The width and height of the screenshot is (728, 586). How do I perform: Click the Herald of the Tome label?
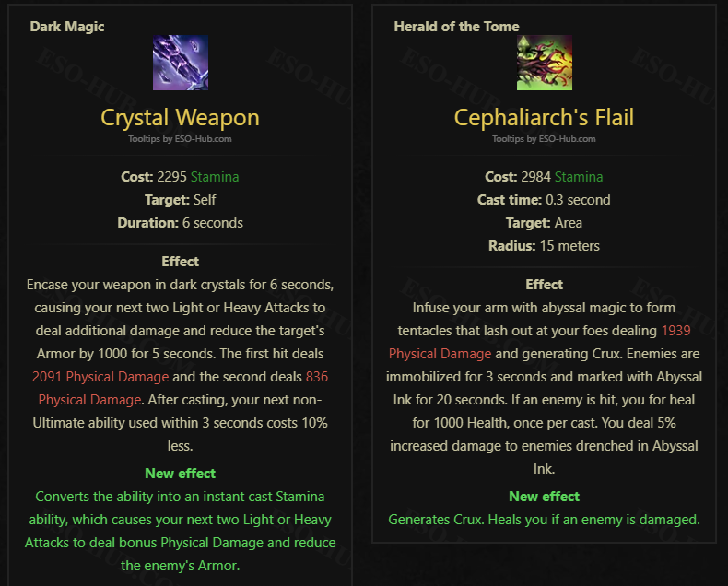click(456, 27)
